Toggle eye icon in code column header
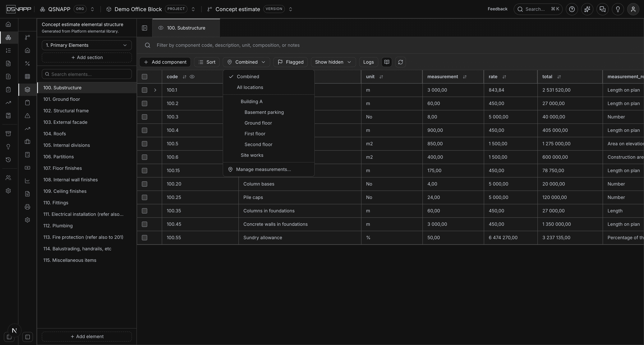The image size is (644, 345). pos(192,77)
